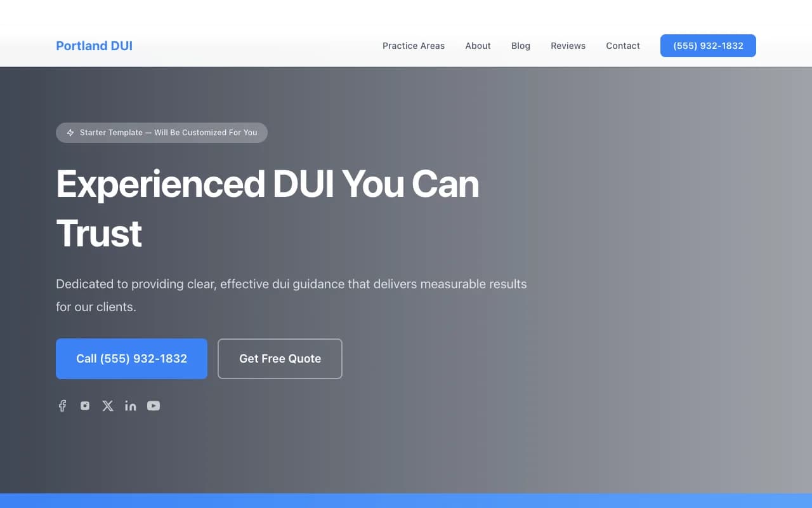Screen dimensions: 812x508
Task: Click Get Free Quote
Action: (x=280, y=359)
